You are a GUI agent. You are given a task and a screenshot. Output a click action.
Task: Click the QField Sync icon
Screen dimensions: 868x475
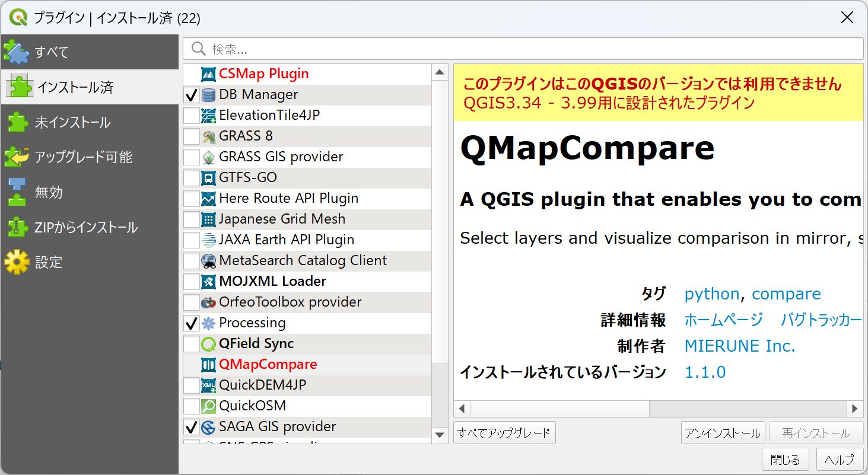[208, 344]
